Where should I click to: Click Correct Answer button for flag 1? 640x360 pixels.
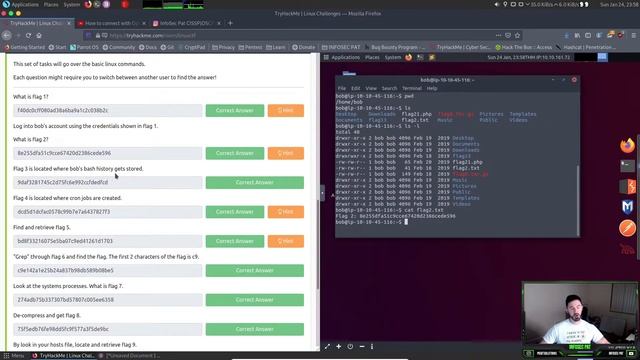click(235, 111)
